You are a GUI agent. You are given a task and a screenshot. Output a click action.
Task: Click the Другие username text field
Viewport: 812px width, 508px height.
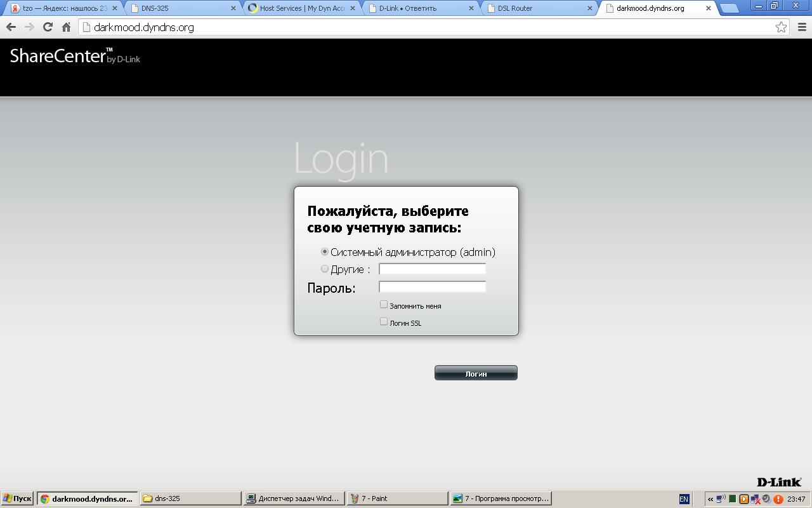432,269
